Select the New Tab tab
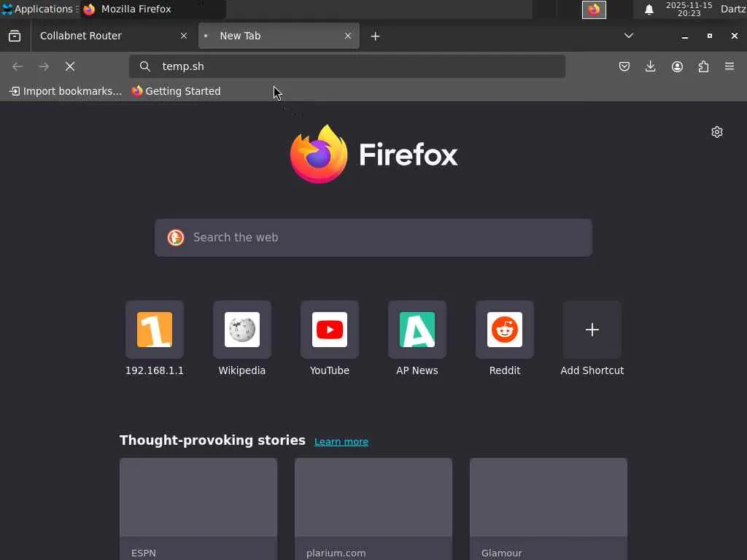 coord(279,36)
